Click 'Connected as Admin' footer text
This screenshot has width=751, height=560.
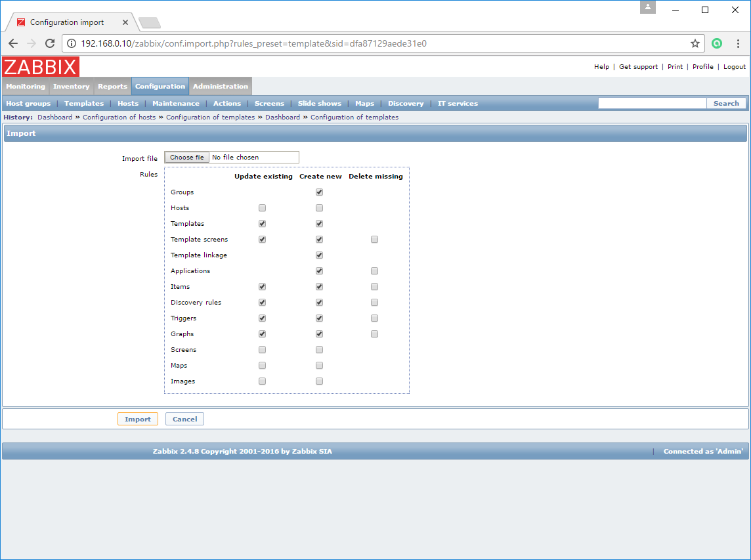(703, 451)
